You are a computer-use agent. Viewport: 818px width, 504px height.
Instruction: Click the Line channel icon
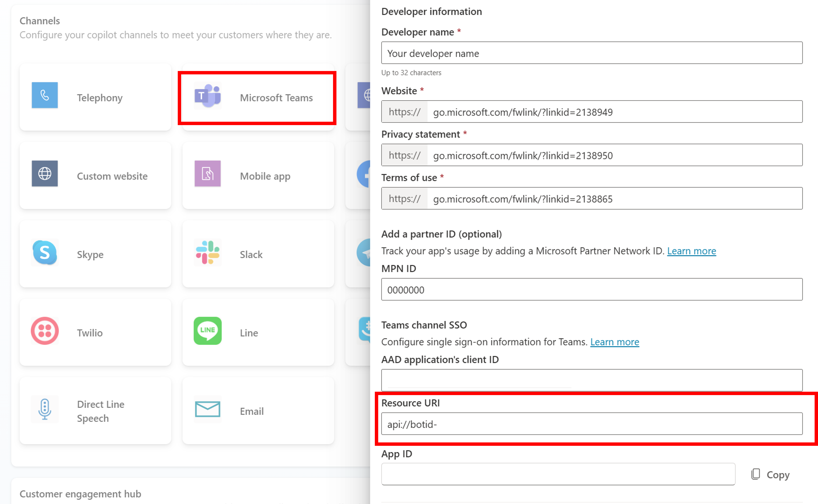pyautogui.click(x=207, y=333)
